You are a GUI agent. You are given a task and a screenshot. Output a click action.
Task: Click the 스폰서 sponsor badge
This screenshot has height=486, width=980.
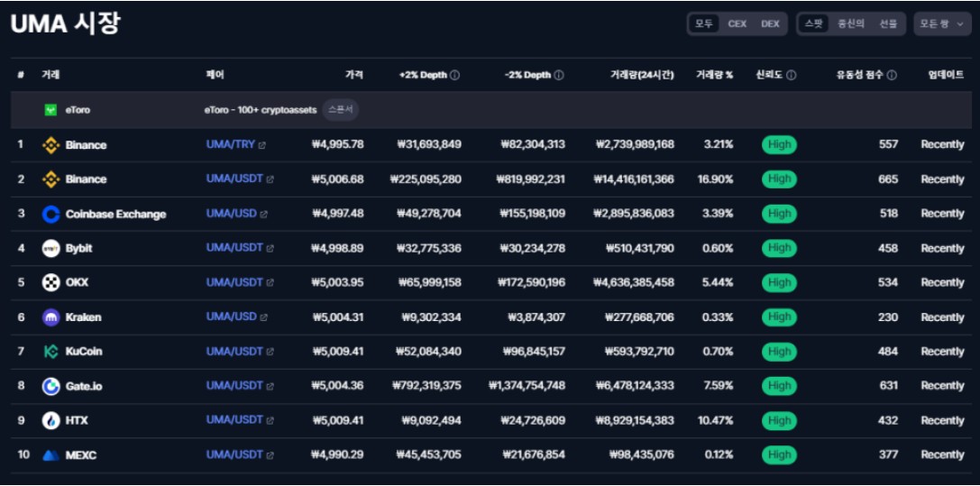(x=341, y=110)
